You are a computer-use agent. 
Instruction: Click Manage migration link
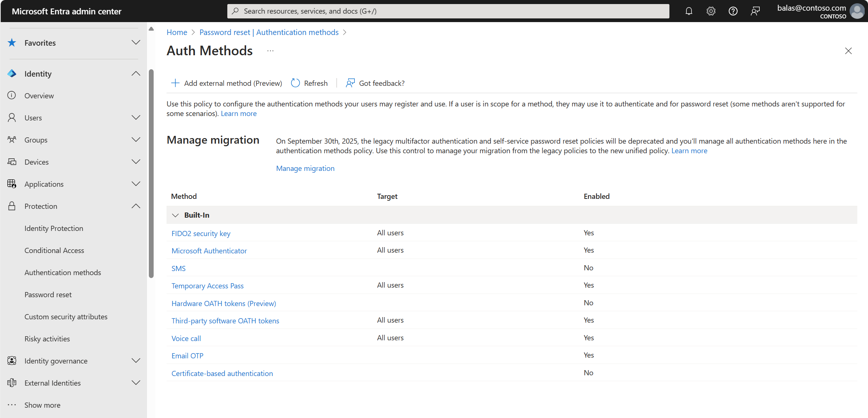(x=305, y=168)
